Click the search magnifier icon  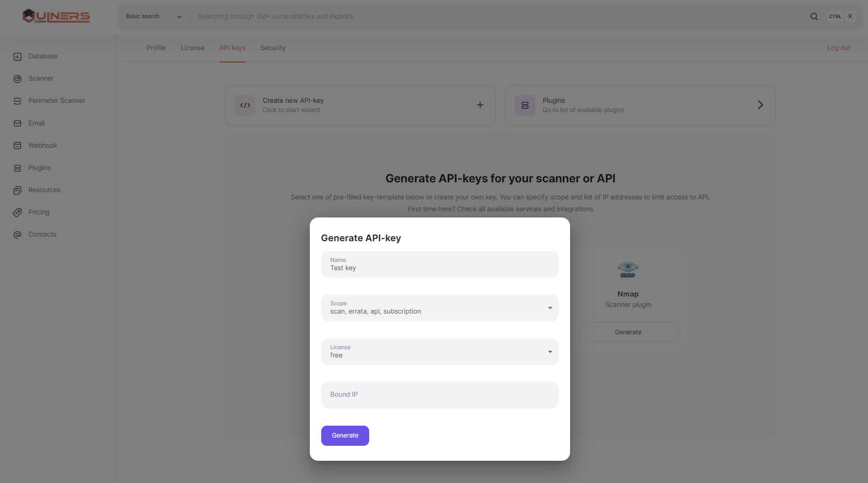tap(814, 17)
